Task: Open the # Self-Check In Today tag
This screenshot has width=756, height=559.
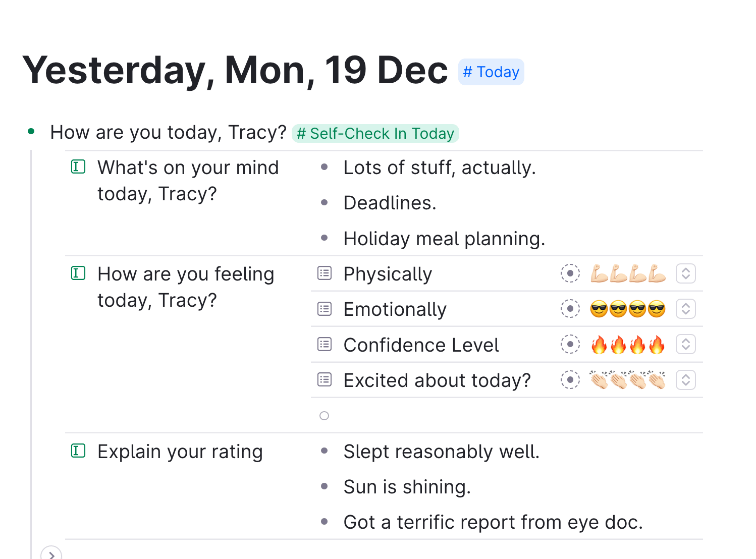Action: 375,133
